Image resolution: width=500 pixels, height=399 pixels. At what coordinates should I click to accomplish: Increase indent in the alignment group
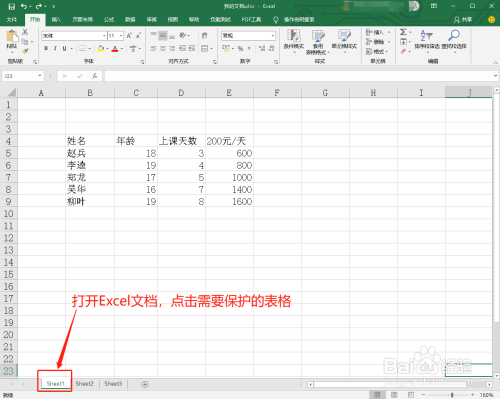(x=191, y=49)
